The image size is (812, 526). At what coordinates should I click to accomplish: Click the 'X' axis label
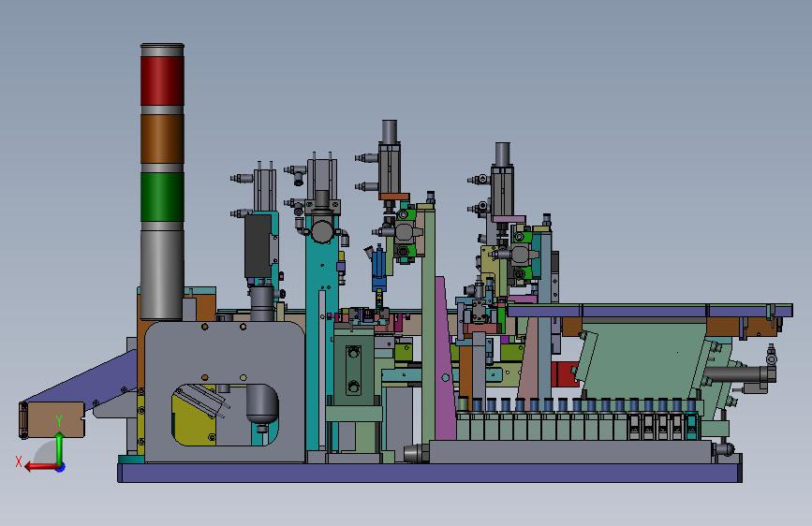coord(19,461)
